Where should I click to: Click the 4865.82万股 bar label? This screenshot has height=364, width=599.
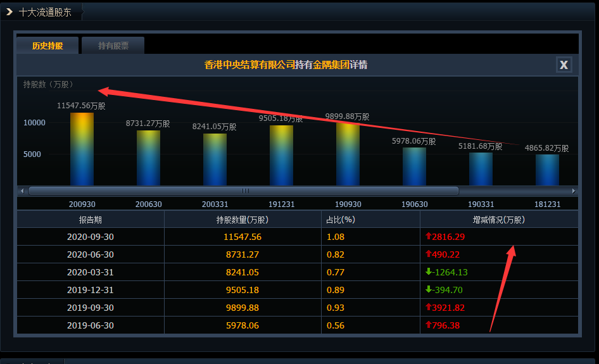pyautogui.click(x=546, y=147)
